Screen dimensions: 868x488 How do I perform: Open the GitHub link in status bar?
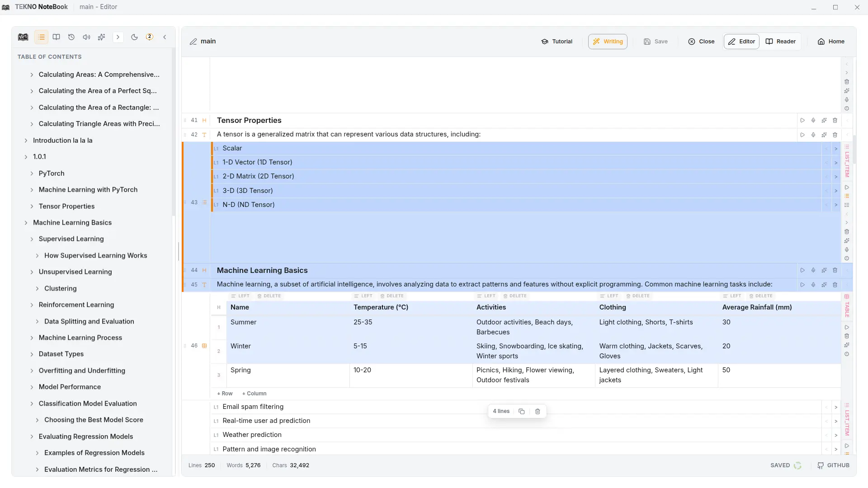pos(833,465)
